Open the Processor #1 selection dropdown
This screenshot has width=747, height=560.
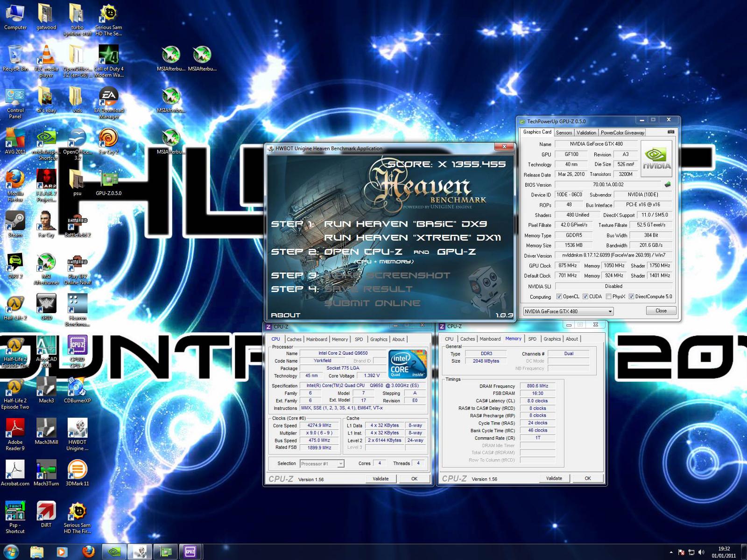coord(322,463)
